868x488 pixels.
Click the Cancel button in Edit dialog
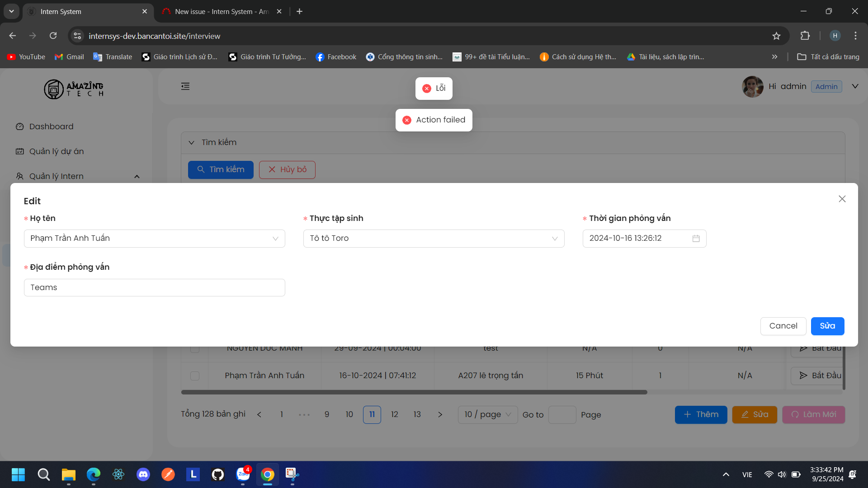783,326
